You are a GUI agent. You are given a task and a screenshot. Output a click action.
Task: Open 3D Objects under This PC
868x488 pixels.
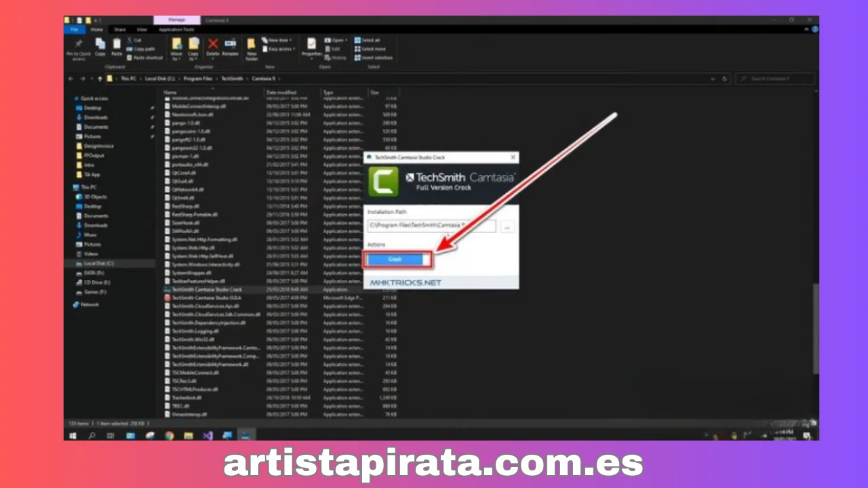[93, 197]
